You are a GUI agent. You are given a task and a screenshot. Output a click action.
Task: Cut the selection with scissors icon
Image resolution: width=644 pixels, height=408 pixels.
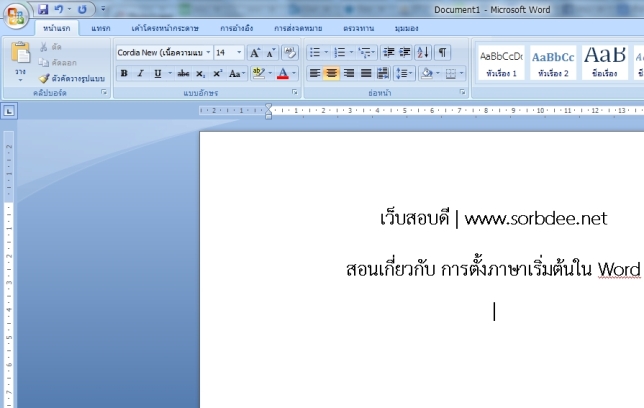[x=51, y=47]
